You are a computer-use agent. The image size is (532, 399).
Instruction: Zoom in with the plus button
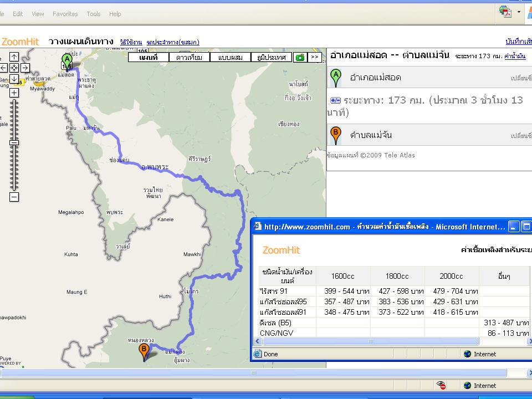point(14,93)
